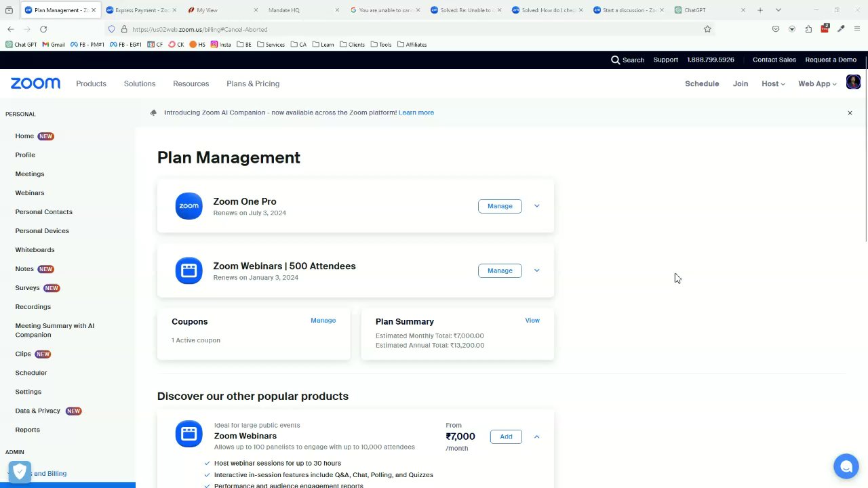Image resolution: width=868 pixels, height=488 pixels.
Task: Click the Contact Sales link
Action: click(x=774, y=60)
